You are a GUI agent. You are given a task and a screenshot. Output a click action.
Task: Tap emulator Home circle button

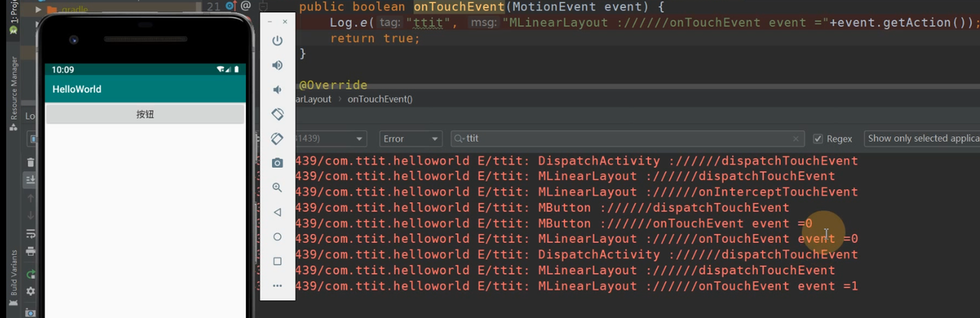coord(277,237)
